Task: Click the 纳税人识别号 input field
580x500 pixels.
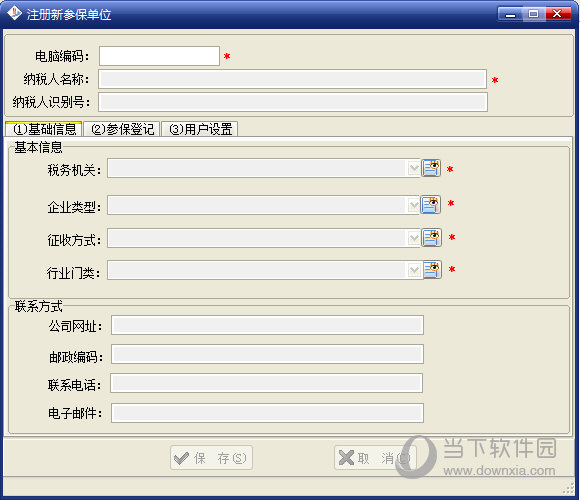Action: point(293,102)
